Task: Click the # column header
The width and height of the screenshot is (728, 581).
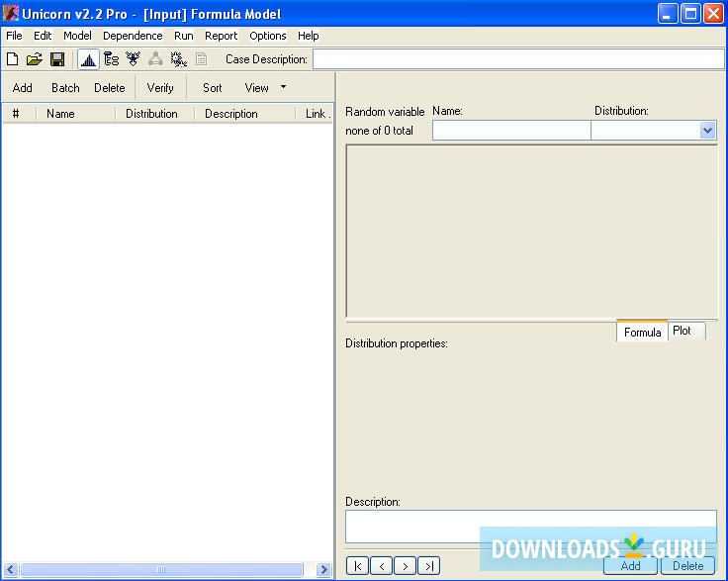Action: [x=19, y=114]
